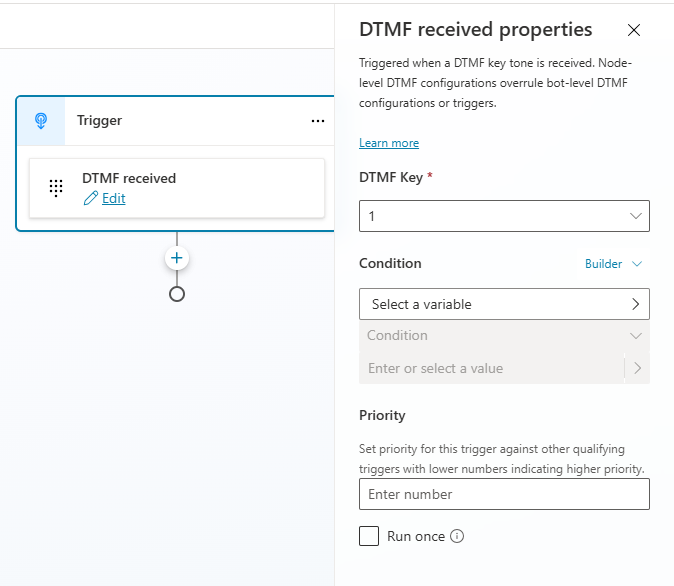The image size is (674, 586).
Task: Click the Edit link on DTMF received
Action: [114, 198]
